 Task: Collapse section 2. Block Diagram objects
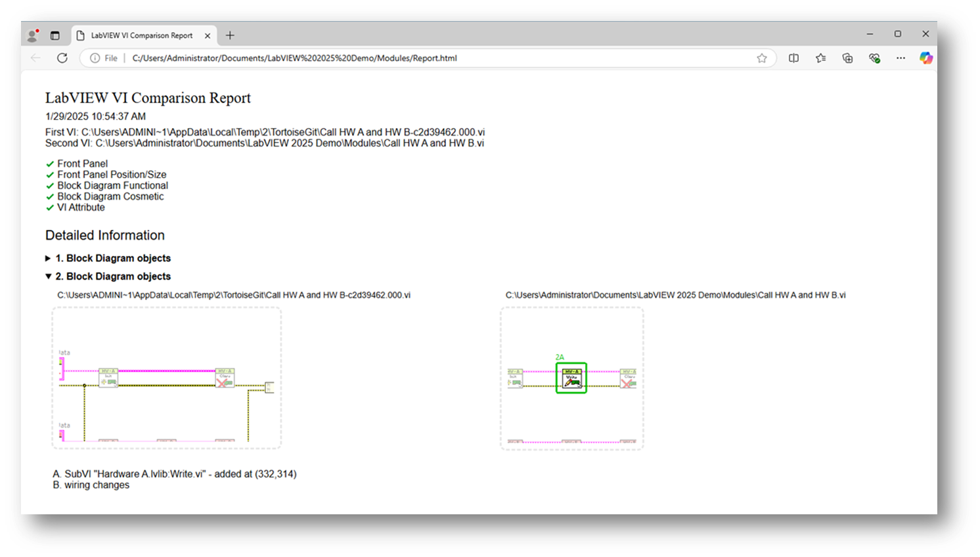point(48,277)
